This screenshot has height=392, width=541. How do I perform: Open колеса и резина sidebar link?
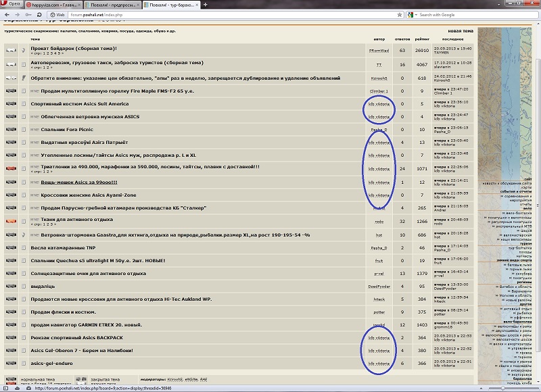[516, 362]
